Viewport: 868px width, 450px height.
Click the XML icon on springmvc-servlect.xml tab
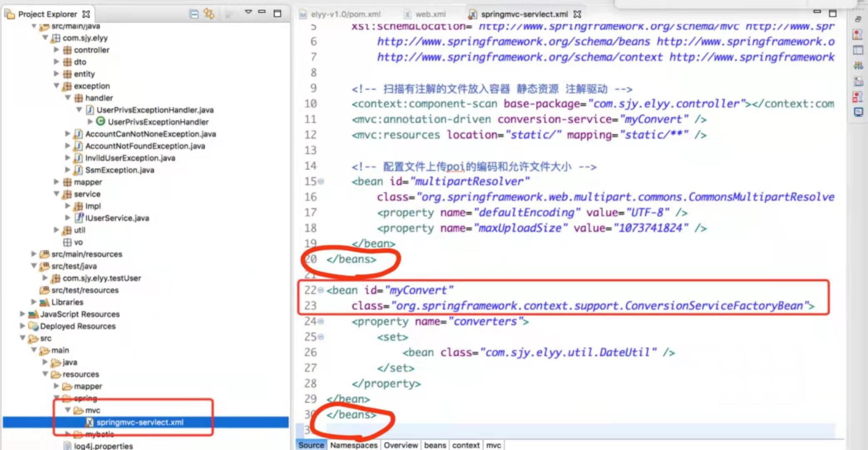[473, 14]
